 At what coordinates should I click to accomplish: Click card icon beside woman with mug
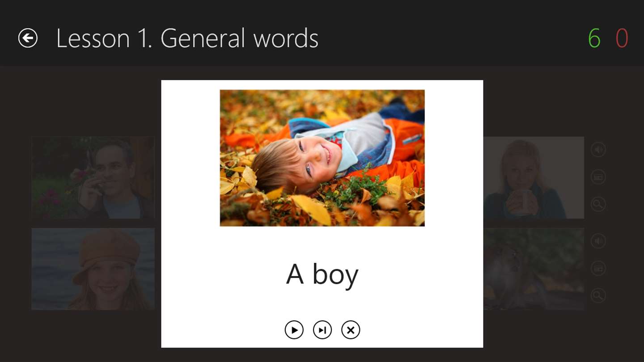click(x=598, y=177)
